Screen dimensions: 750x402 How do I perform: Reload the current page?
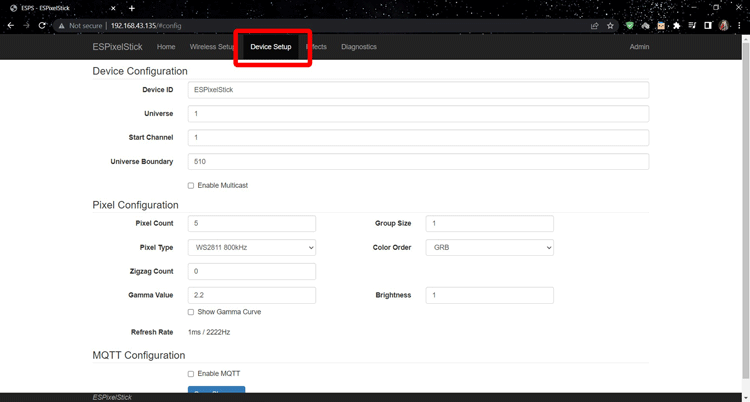[42, 26]
